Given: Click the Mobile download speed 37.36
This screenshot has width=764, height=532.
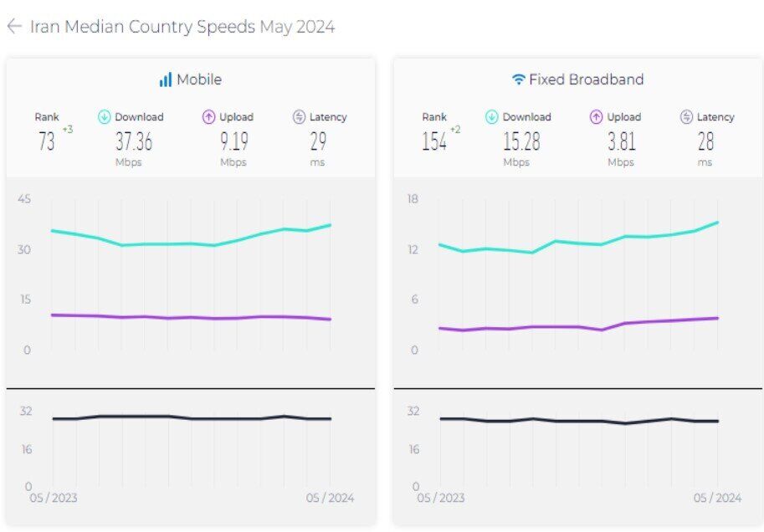Looking at the screenshot, I should [134, 141].
